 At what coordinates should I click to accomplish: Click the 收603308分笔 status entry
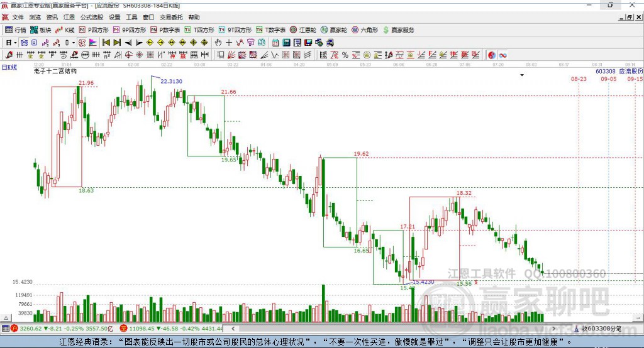pyautogui.click(x=598, y=329)
